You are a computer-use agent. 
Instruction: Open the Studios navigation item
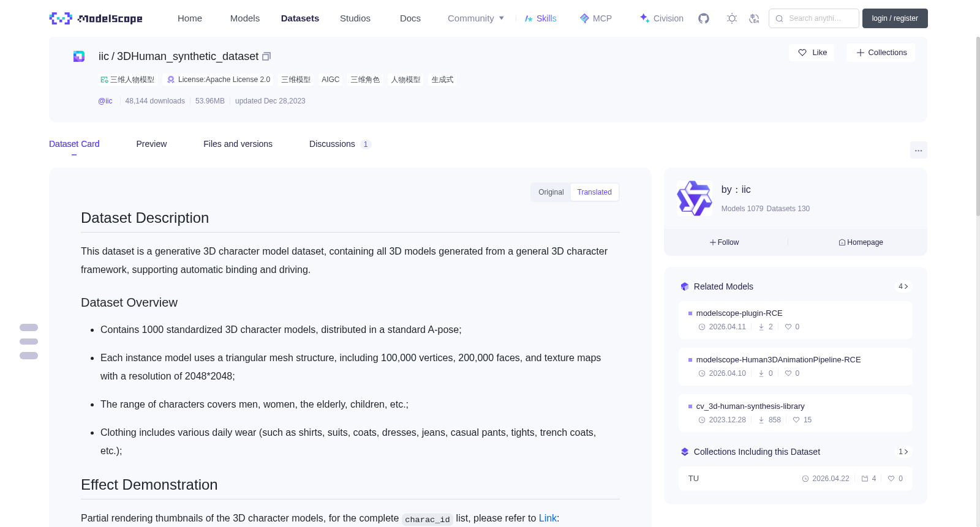[355, 18]
